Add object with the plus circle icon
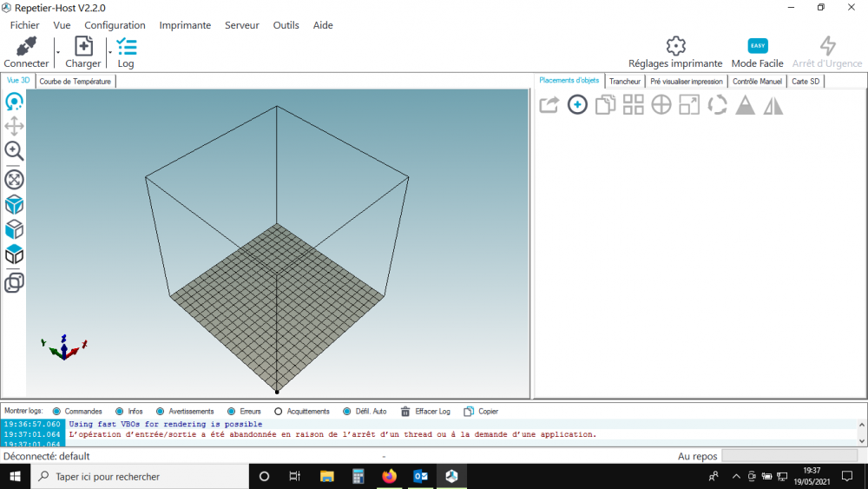868x489 pixels. 577,105
